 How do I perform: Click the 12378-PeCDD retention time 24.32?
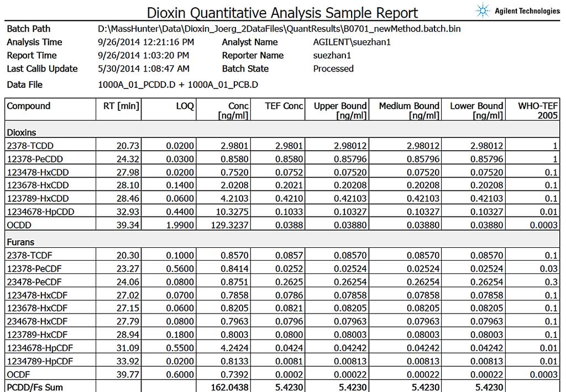pyautogui.click(x=128, y=159)
